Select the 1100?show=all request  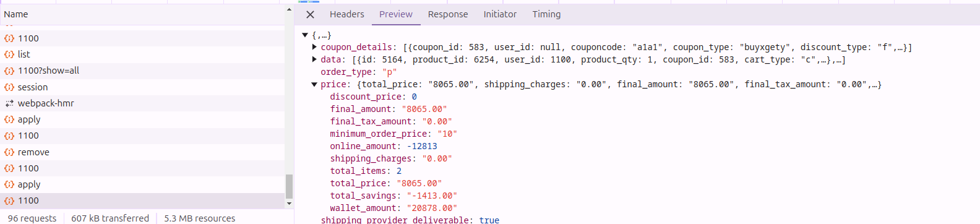click(142, 71)
